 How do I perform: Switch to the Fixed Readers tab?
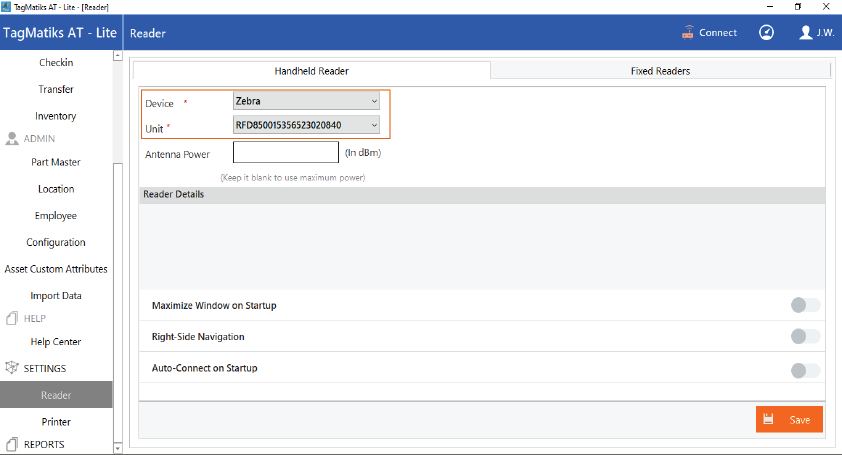click(660, 71)
